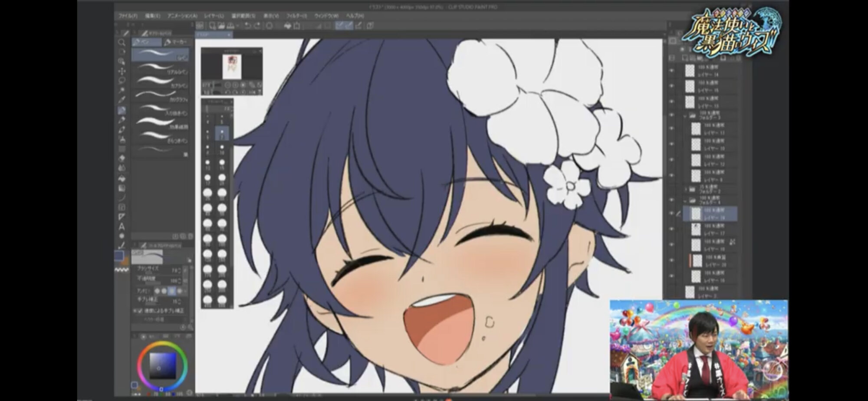
Task: Open レイヤー menu
Action: pyautogui.click(x=214, y=16)
